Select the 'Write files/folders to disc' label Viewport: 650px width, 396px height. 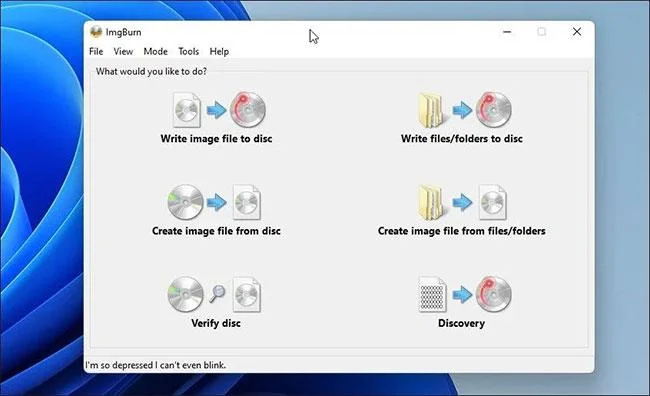coord(462,138)
